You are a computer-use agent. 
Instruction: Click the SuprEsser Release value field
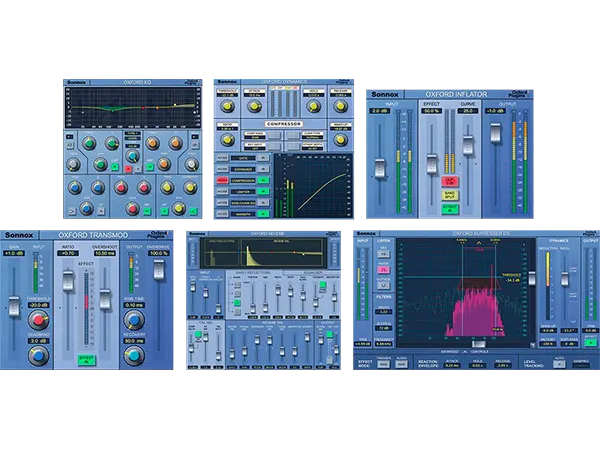pyautogui.click(x=502, y=365)
